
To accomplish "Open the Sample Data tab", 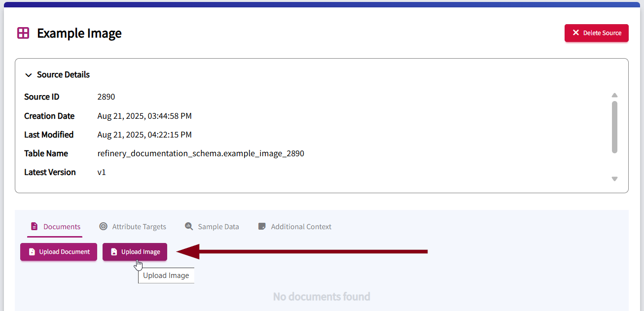I will pyautogui.click(x=212, y=227).
